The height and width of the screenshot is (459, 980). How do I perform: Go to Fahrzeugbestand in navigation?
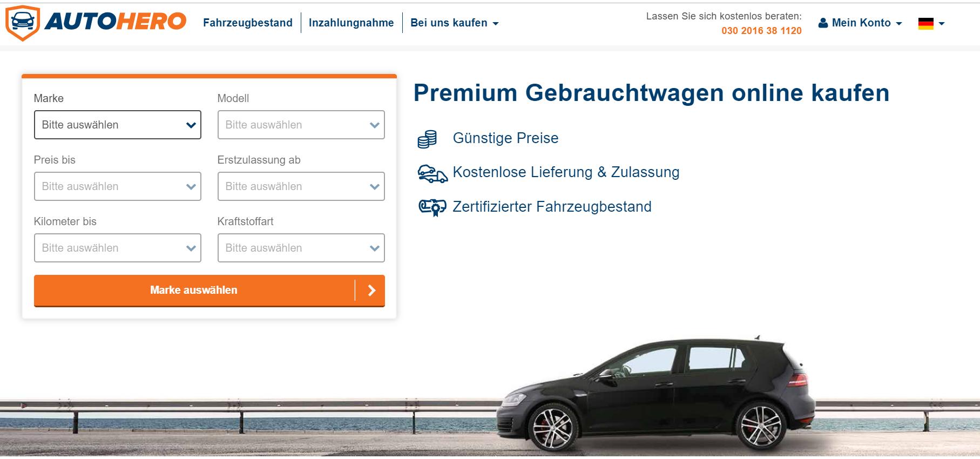tap(248, 23)
